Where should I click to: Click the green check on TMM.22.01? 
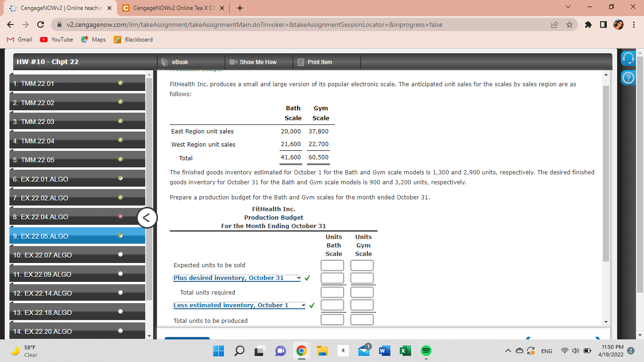(x=119, y=82)
